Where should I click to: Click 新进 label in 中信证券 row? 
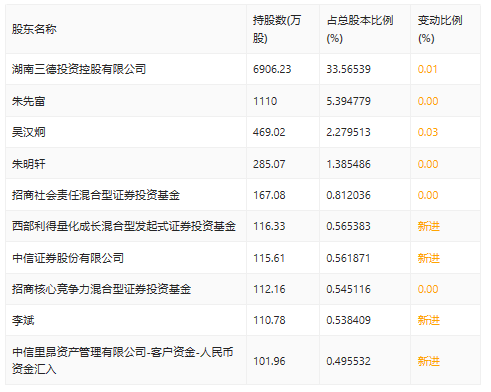429,258
